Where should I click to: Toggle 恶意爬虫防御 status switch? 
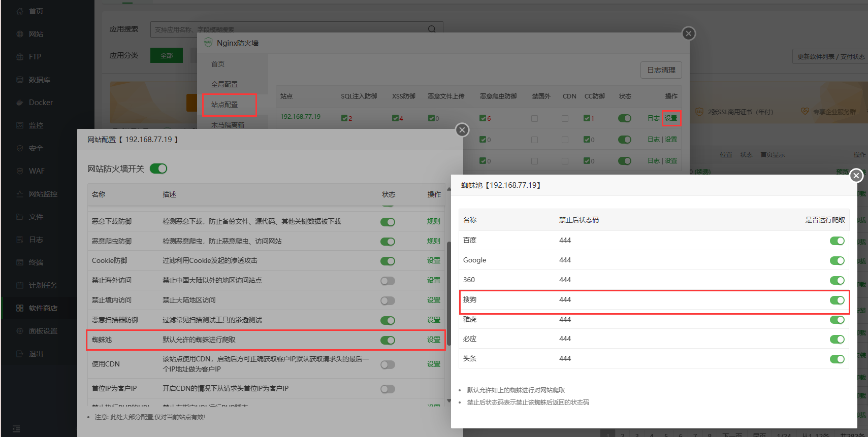tap(388, 242)
